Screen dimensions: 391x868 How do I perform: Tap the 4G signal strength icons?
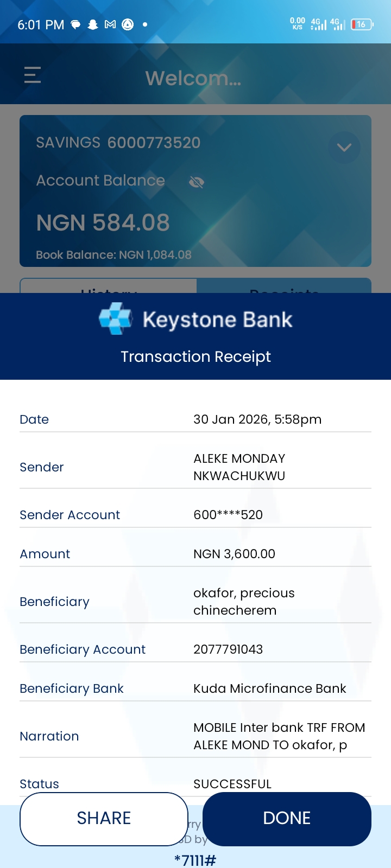[x=327, y=24]
